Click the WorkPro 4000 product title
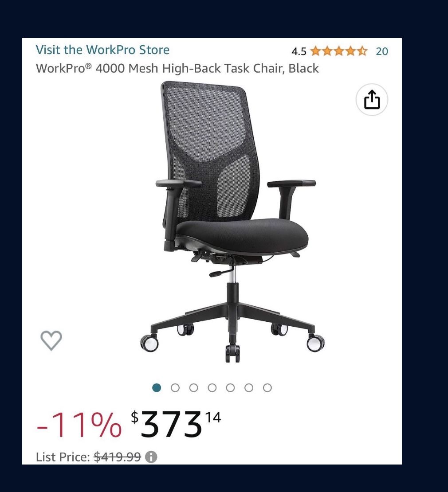 [177, 68]
